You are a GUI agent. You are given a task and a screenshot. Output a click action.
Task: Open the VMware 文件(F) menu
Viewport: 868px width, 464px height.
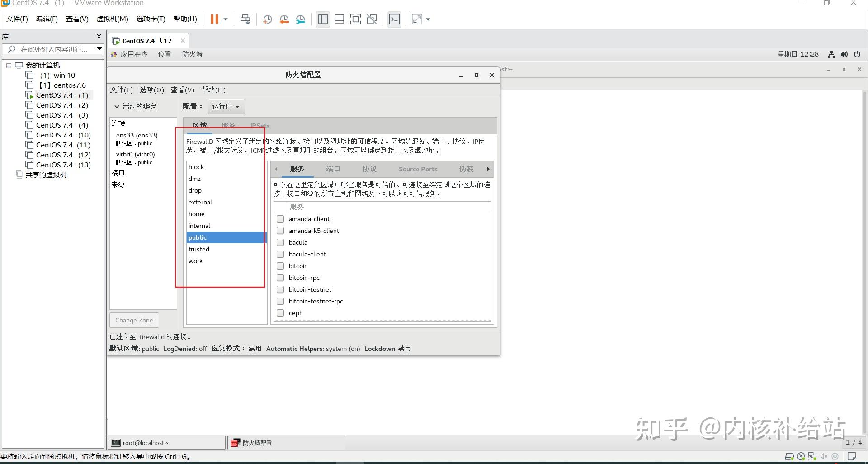coord(17,19)
